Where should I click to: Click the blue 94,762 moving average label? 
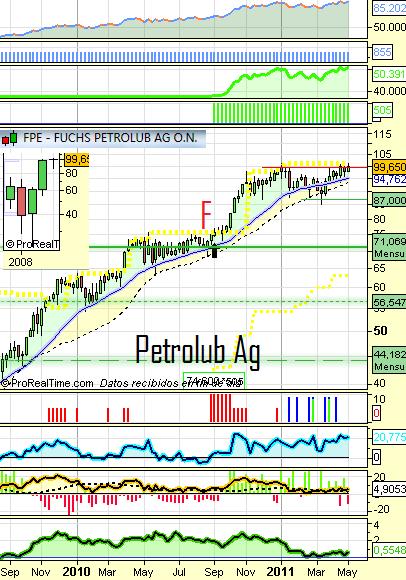(389, 179)
